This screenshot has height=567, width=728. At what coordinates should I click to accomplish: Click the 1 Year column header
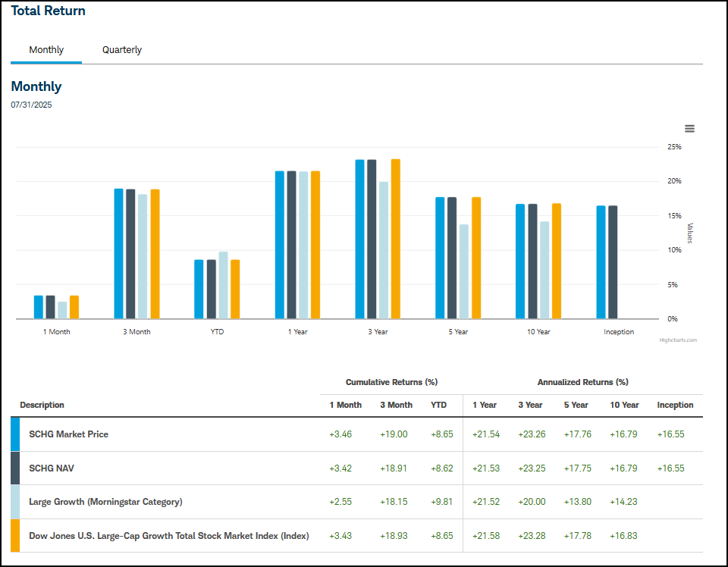pyautogui.click(x=485, y=405)
